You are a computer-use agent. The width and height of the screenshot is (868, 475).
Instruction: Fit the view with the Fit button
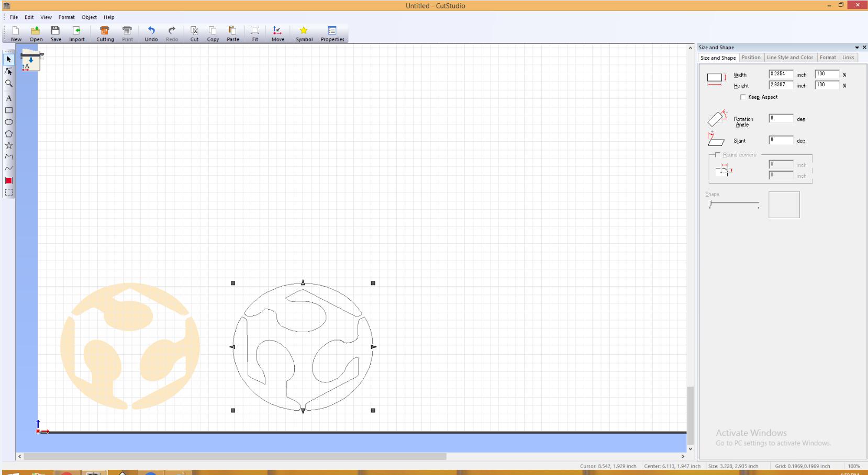pyautogui.click(x=255, y=33)
